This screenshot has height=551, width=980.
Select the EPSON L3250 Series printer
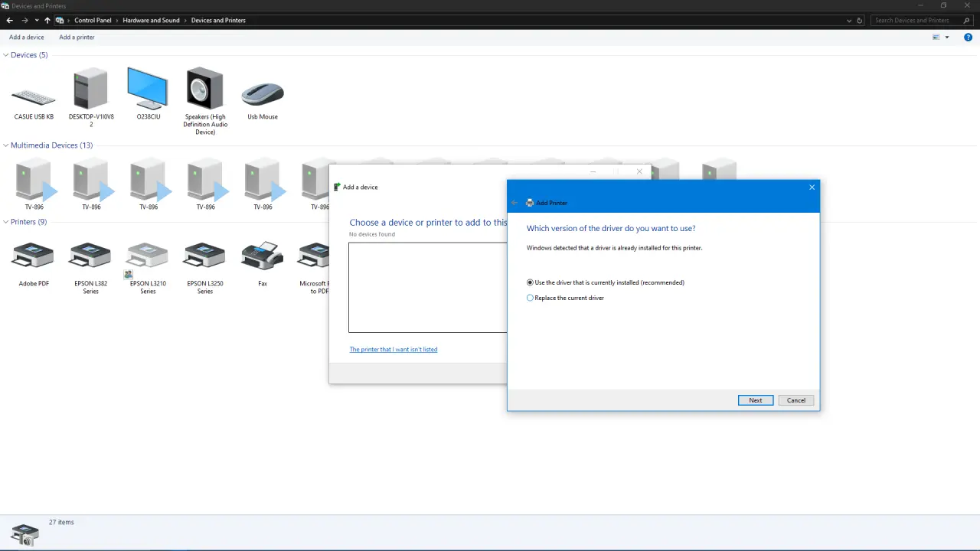(204, 268)
